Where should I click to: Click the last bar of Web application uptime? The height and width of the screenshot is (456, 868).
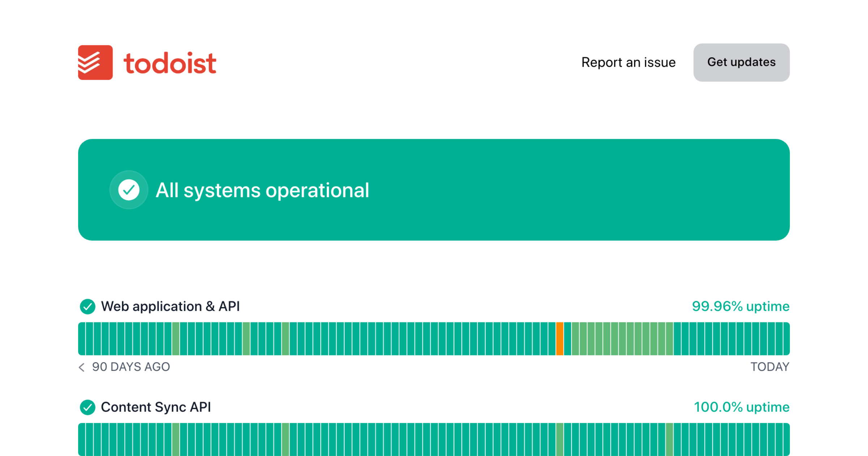point(786,339)
